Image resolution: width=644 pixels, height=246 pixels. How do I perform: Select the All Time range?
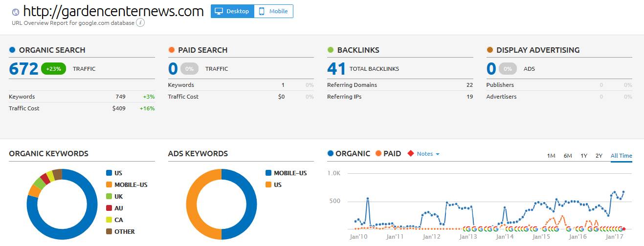[622, 156]
